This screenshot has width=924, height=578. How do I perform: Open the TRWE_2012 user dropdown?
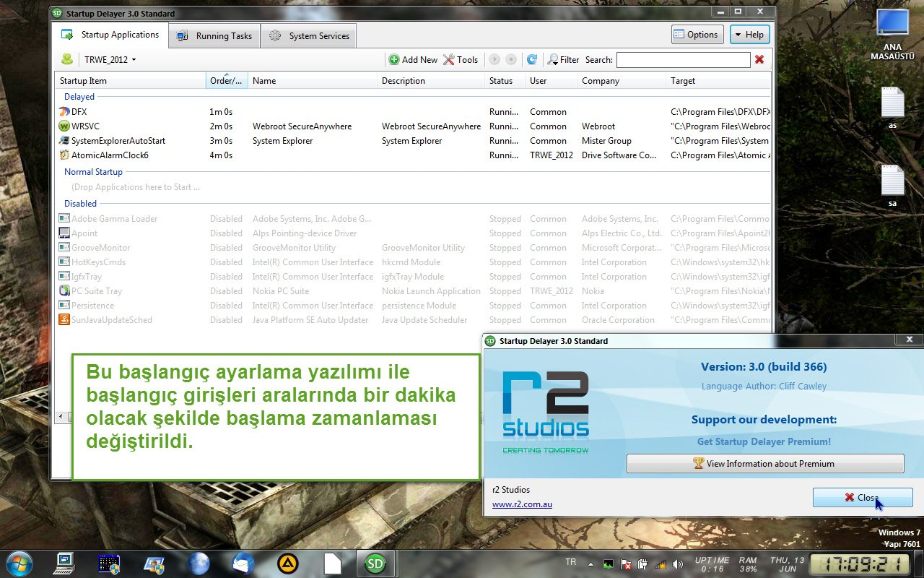110,60
